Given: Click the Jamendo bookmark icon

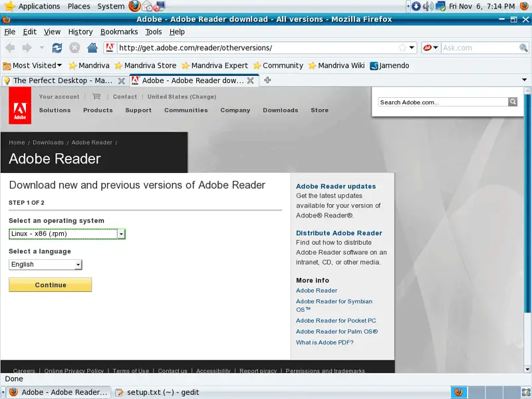Looking at the screenshot, I should point(374,65).
